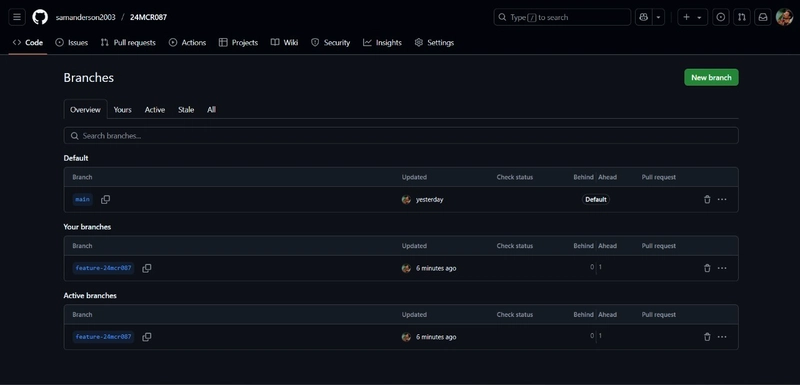Open the Copilot icon in header
The height and width of the screenshot is (385, 800).
pyautogui.click(x=643, y=17)
